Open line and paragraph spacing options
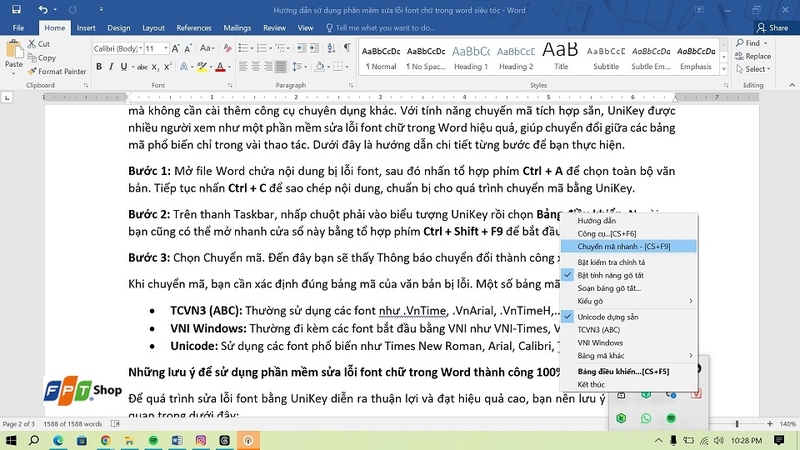800x450 pixels. (x=299, y=67)
